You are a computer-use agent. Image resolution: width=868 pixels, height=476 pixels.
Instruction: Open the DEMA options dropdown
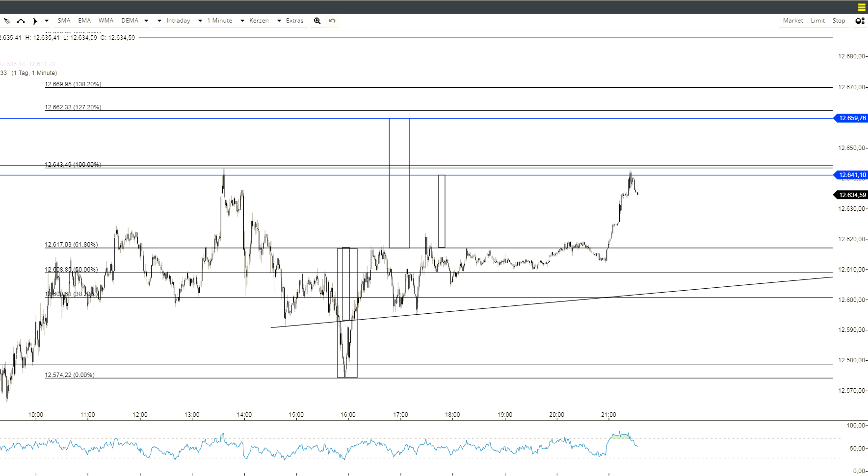click(x=146, y=21)
